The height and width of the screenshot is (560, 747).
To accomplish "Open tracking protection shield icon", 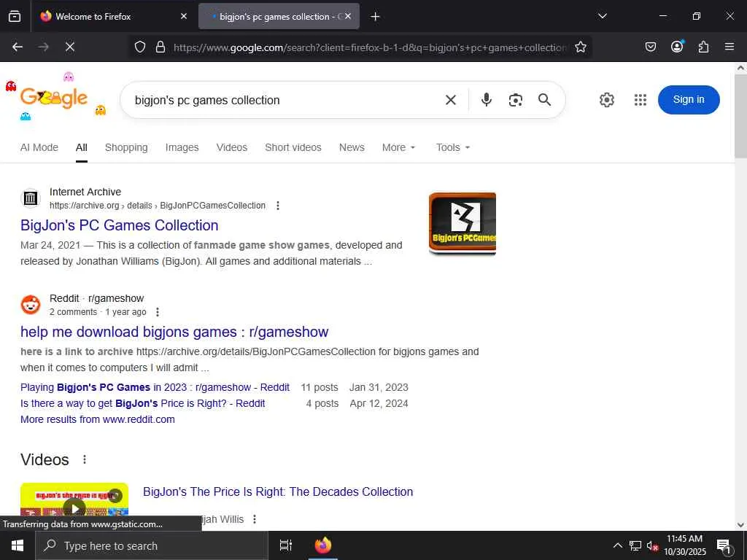I will click(139, 47).
